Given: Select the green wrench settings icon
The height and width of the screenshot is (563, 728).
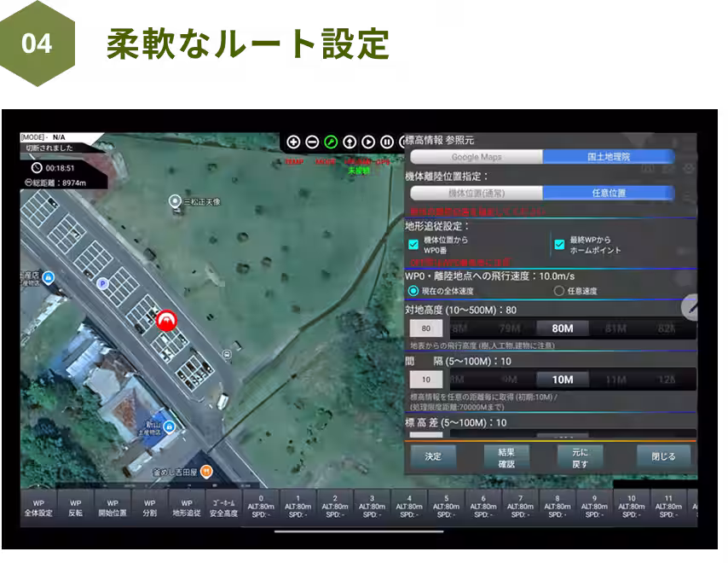Looking at the screenshot, I should 331,142.
